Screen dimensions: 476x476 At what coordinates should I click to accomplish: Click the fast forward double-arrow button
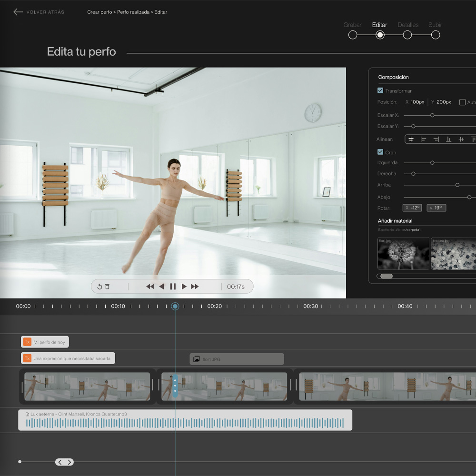(x=195, y=287)
